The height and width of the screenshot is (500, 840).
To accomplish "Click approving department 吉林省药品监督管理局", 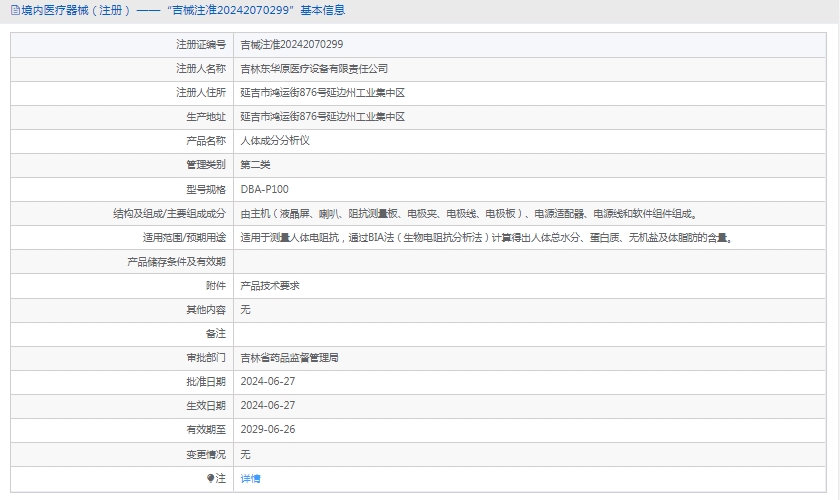I will point(289,358).
